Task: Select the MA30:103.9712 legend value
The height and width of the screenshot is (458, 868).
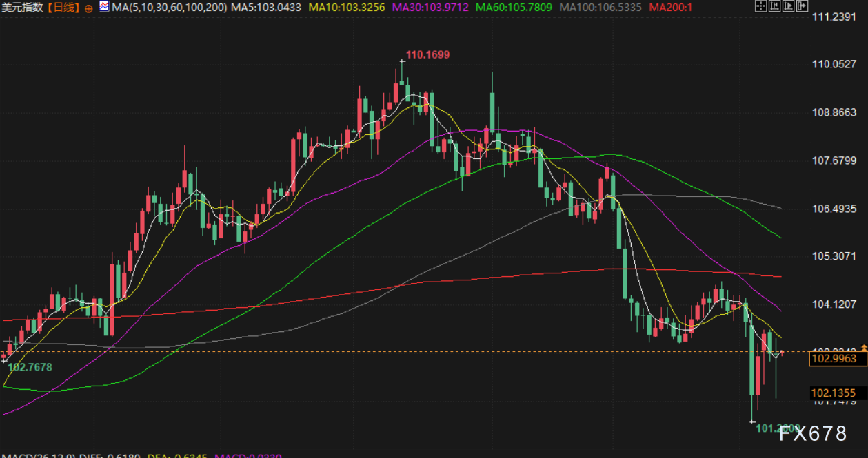Action: 430,8
